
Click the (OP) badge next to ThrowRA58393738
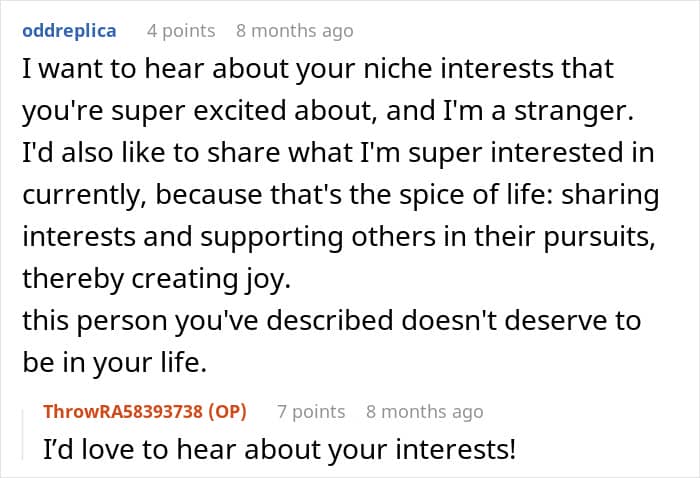[228, 411]
